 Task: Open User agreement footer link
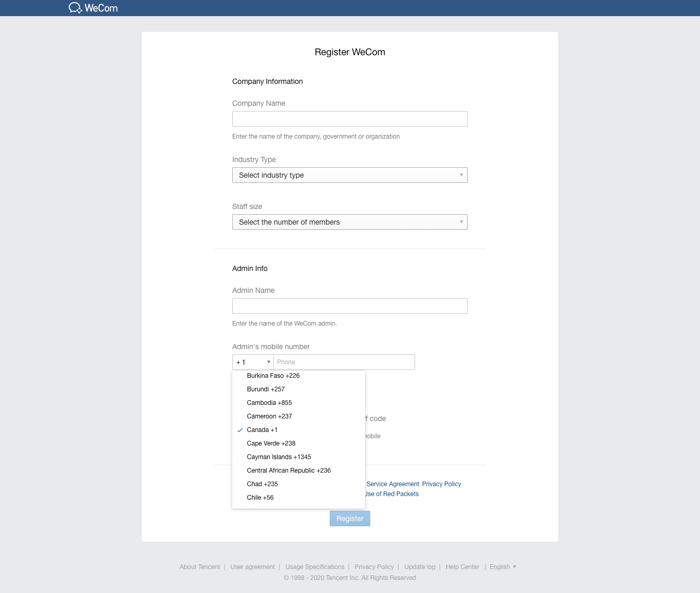click(x=253, y=567)
